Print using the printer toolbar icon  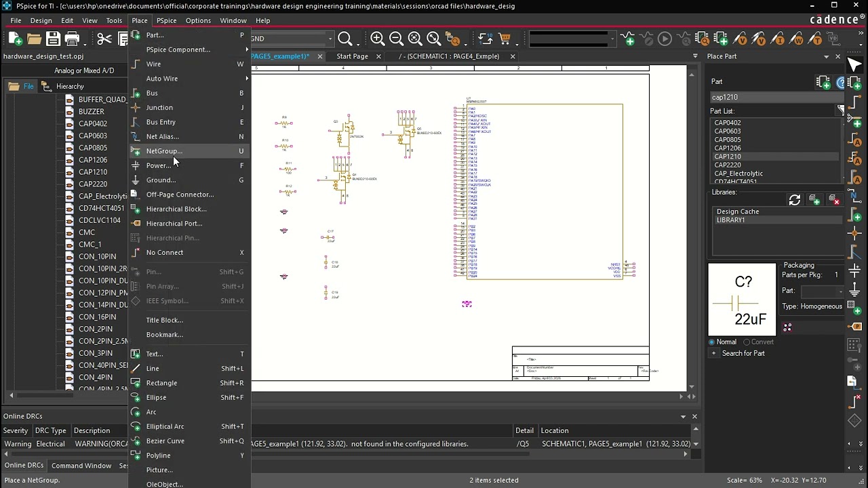[72, 39]
